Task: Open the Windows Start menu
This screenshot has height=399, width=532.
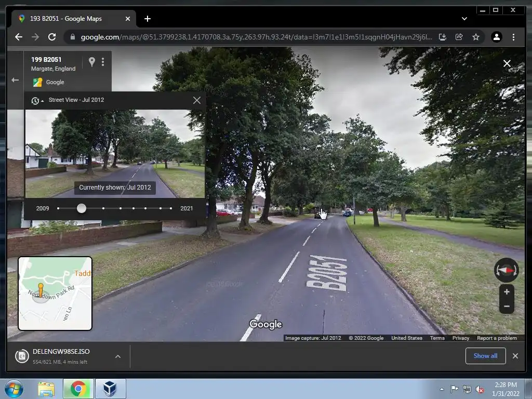Action: [14, 389]
